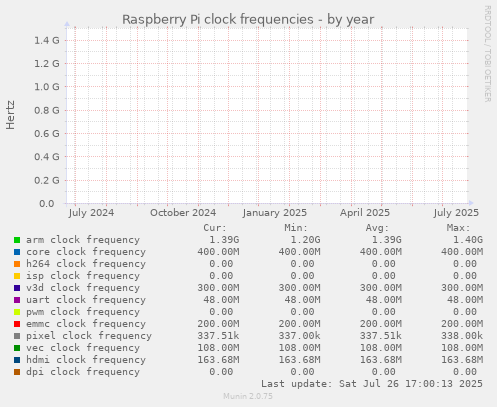Click the v3d clock frequency indigo swatch
The width and height of the screenshot is (497, 407).
coord(17,288)
